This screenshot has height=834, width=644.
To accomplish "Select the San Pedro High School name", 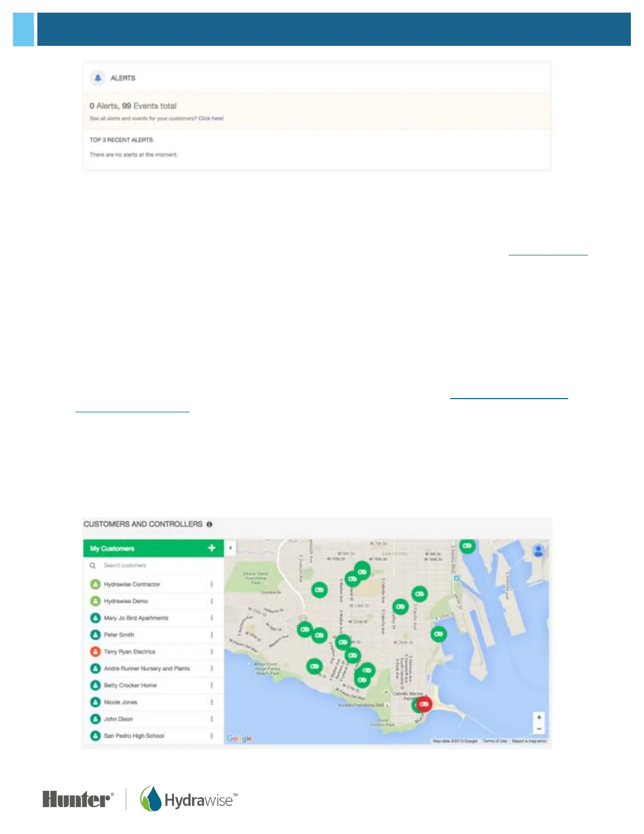I will coord(134,736).
